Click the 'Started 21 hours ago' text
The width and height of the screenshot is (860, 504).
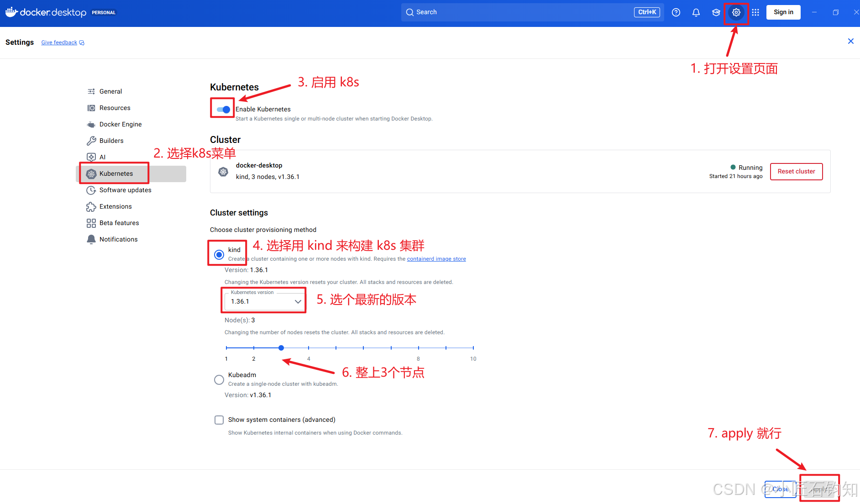736,176
